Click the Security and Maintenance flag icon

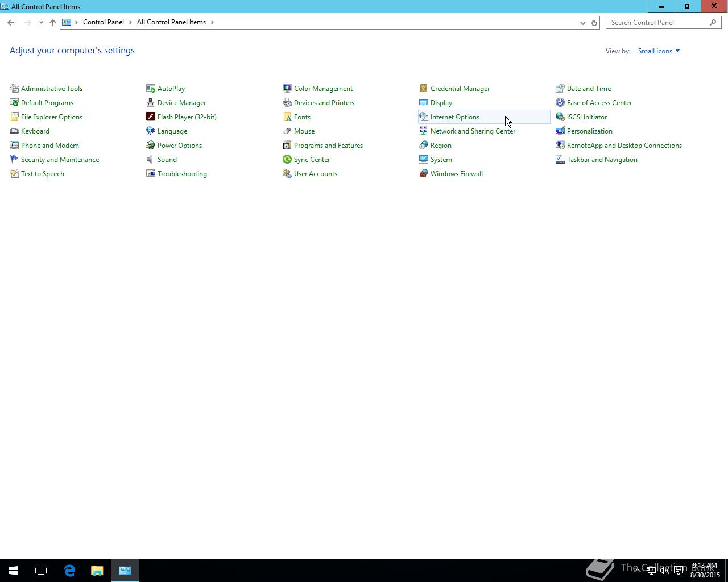(x=14, y=159)
